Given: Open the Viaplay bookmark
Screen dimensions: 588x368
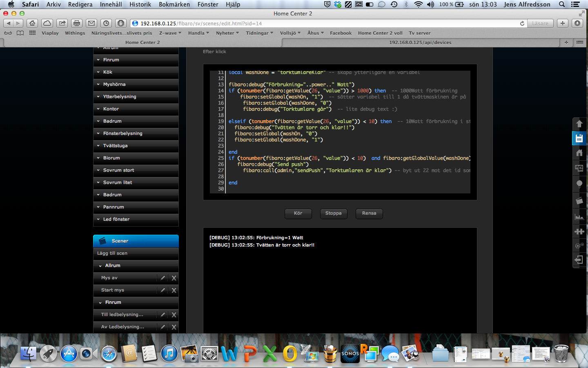Looking at the screenshot, I should tap(50, 33).
